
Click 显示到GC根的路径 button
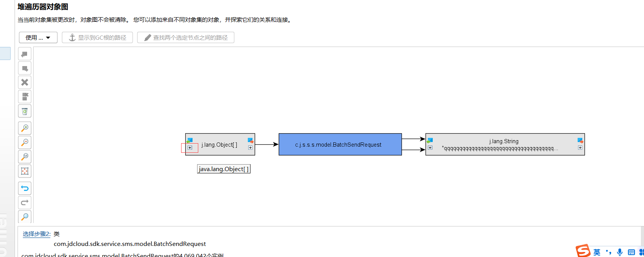tap(97, 37)
